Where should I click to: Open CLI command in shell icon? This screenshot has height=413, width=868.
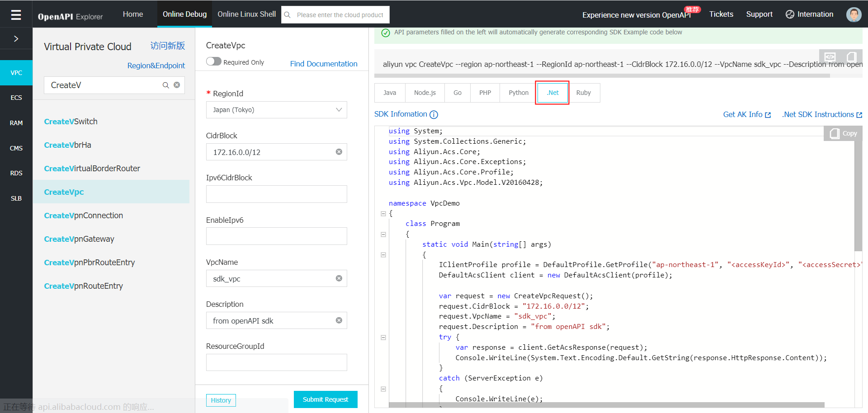click(x=830, y=57)
